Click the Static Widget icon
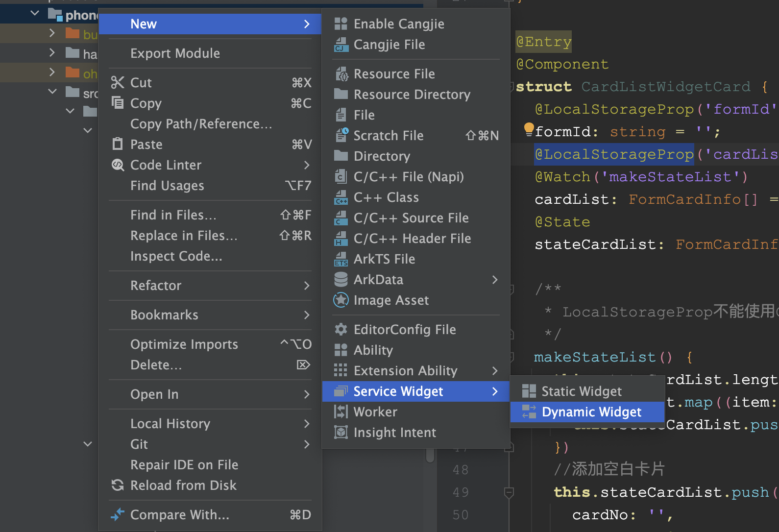The width and height of the screenshot is (779, 532). pos(529,391)
